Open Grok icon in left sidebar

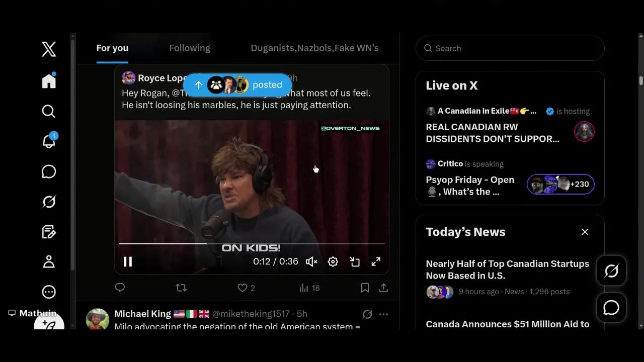(x=49, y=202)
